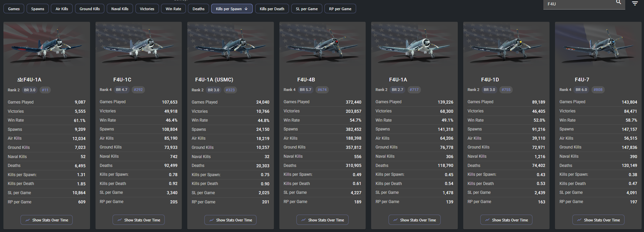Click Deaths value 92,499
The width and height of the screenshot is (644, 232).
coord(171,165)
